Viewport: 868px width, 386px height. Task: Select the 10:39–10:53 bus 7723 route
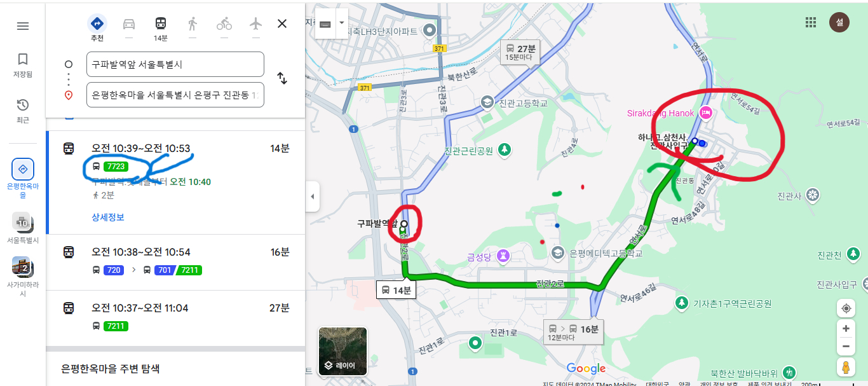point(175,183)
